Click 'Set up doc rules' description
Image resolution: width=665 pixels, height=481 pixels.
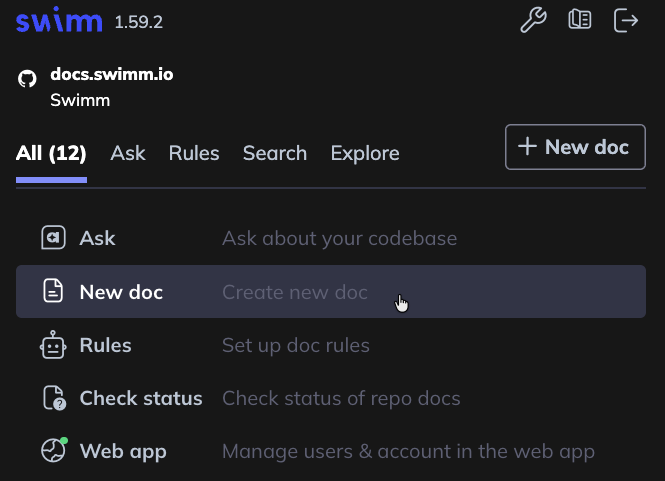click(296, 345)
